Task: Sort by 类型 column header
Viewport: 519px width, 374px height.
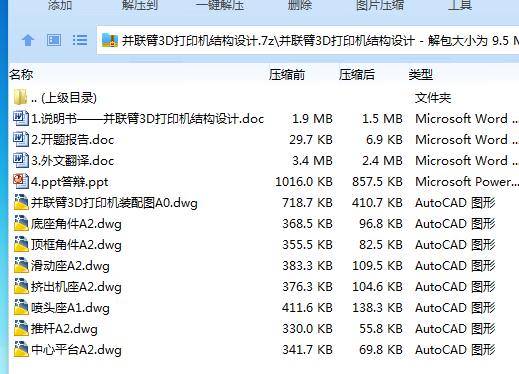Action: tap(421, 75)
